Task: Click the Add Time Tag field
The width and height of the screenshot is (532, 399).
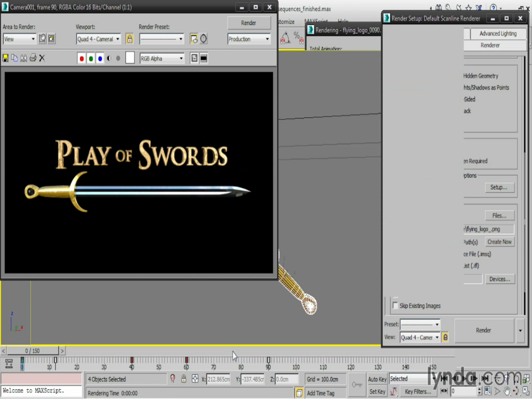Action: (x=321, y=393)
